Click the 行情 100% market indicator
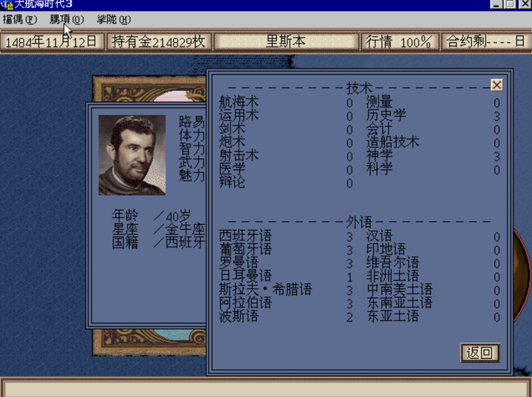 [399, 42]
